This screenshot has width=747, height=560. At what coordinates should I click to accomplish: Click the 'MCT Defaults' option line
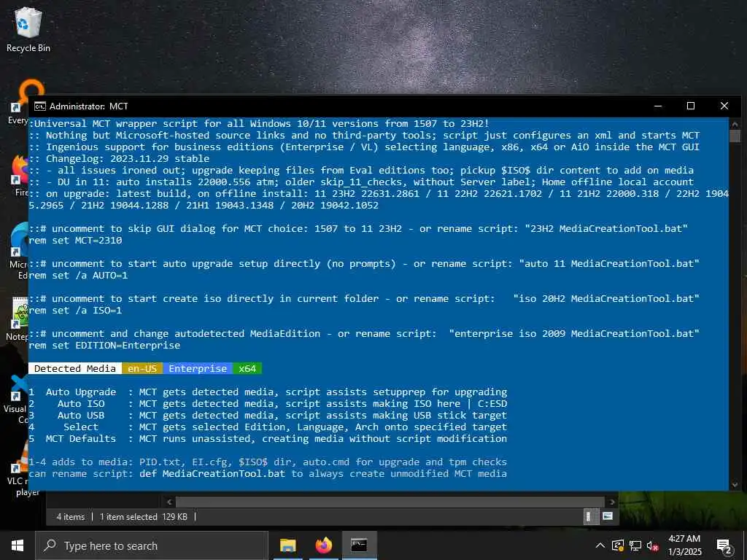[x=268, y=438]
